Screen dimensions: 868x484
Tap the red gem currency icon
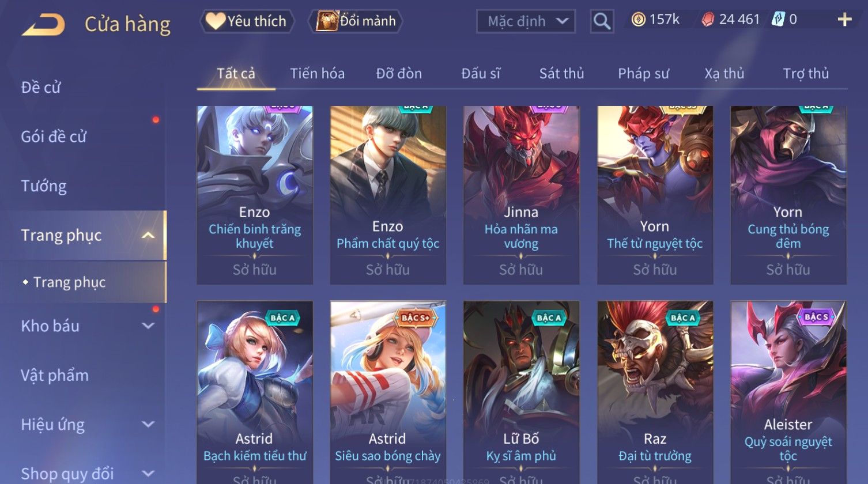707,20
